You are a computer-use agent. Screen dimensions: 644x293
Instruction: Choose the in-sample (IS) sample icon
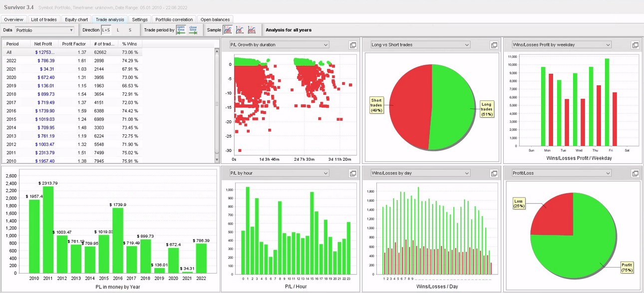coord(240,30)
